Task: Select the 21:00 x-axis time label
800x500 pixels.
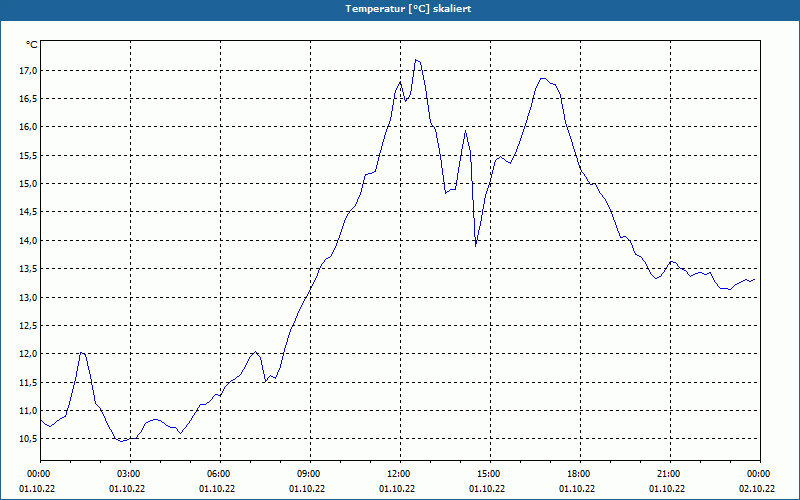Action: pyautogui.click(x=668, y=474)
